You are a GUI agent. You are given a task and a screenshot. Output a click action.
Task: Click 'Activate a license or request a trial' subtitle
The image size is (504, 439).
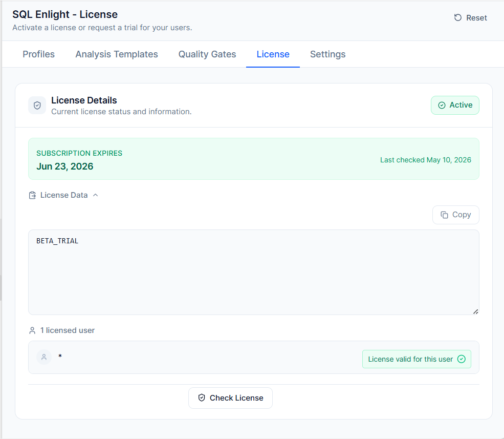pyautogui.click(x=102, y=28)
